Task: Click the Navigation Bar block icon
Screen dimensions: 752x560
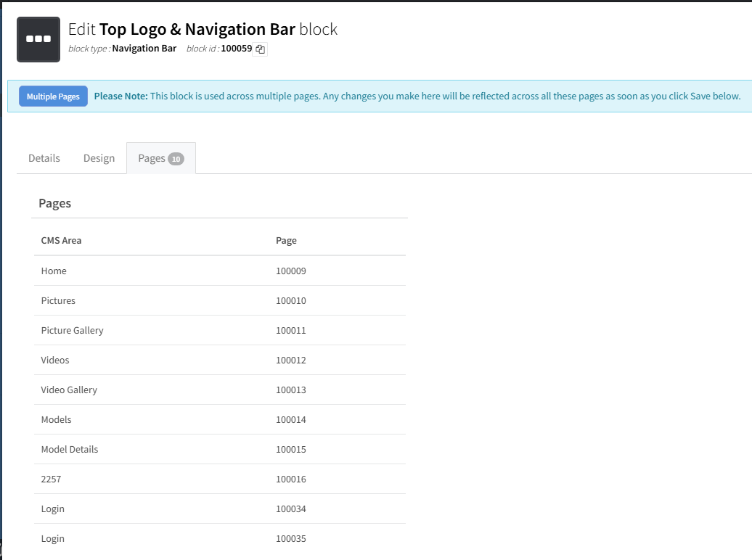Action: tap(38, 39)
